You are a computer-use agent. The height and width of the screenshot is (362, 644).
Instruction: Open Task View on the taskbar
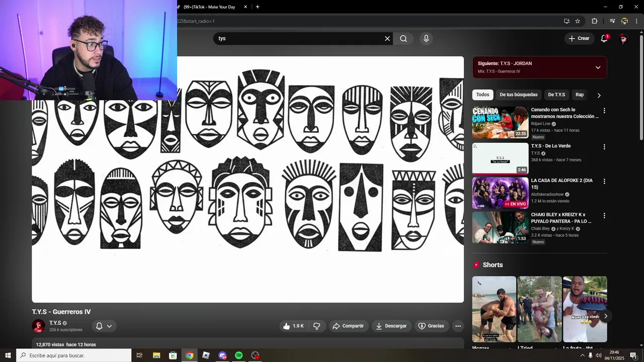(x=139, y=355)
